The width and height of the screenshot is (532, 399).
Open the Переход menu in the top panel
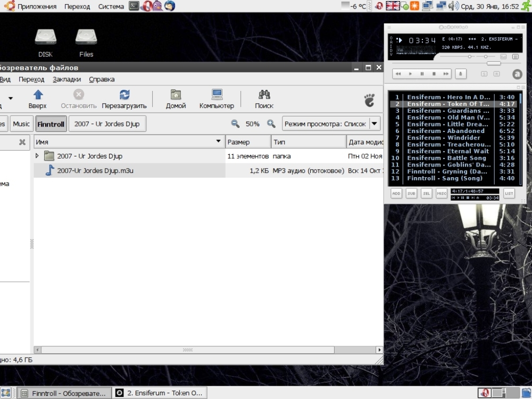coord(77,6)
